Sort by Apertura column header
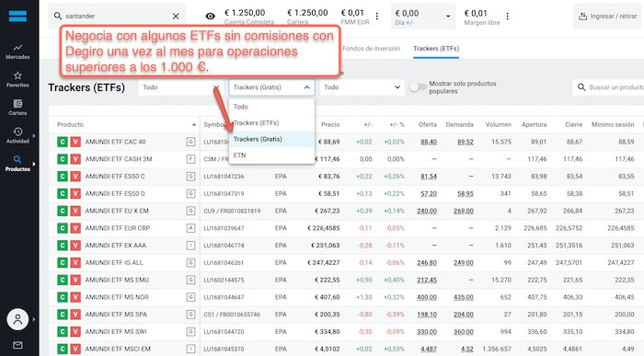Screen dimensions: 644x356 click(534, 125)
